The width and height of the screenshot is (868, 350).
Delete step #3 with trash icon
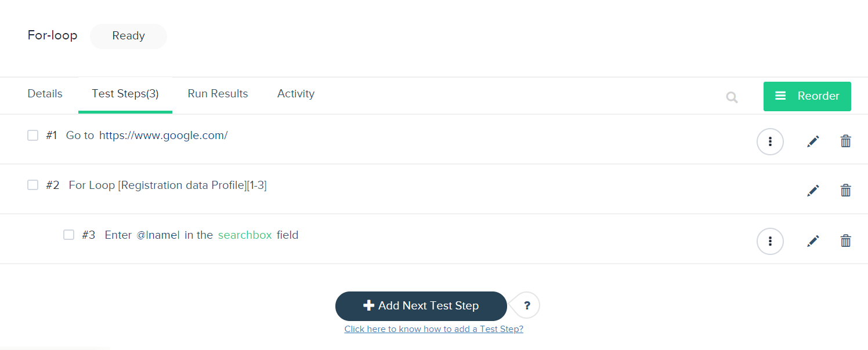coord(846,240)
